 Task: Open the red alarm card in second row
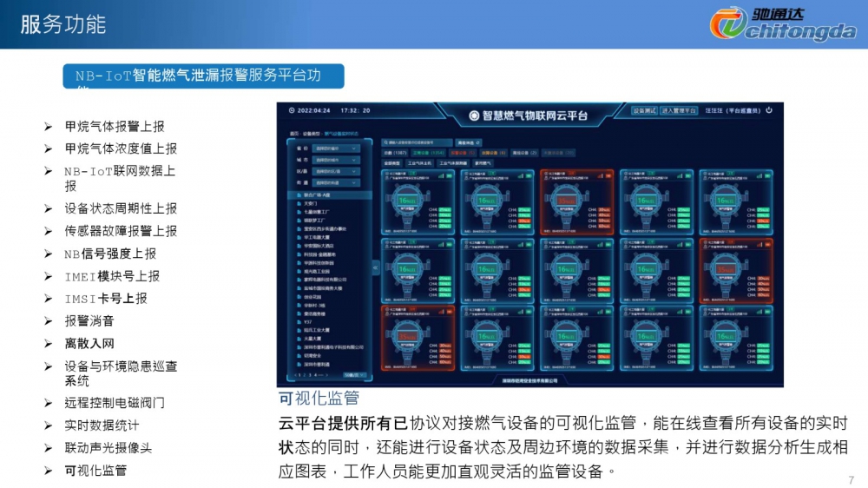pyautogui.click(x=736, y=270)
